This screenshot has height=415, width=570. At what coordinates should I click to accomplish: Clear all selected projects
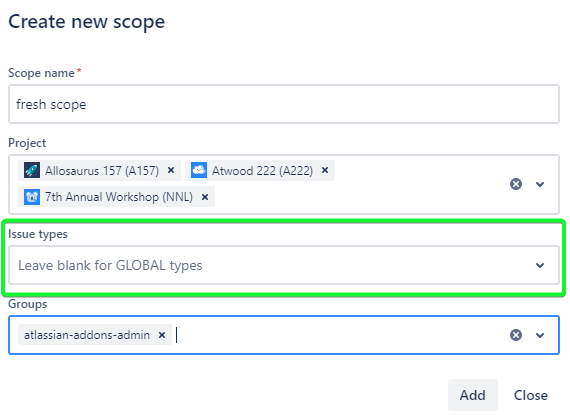point(515,184)
